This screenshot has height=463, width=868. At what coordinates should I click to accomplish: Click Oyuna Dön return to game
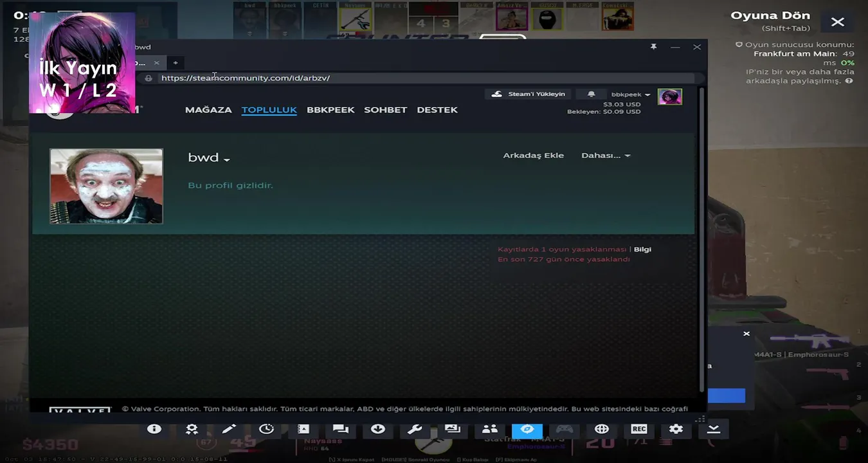(x=770, y=15)
